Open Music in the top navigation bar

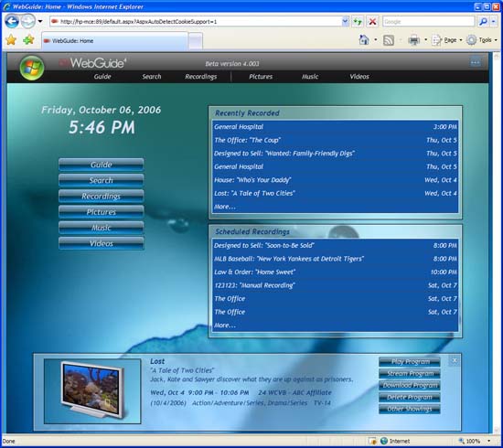pyautogui.click(x=310, y=77)
